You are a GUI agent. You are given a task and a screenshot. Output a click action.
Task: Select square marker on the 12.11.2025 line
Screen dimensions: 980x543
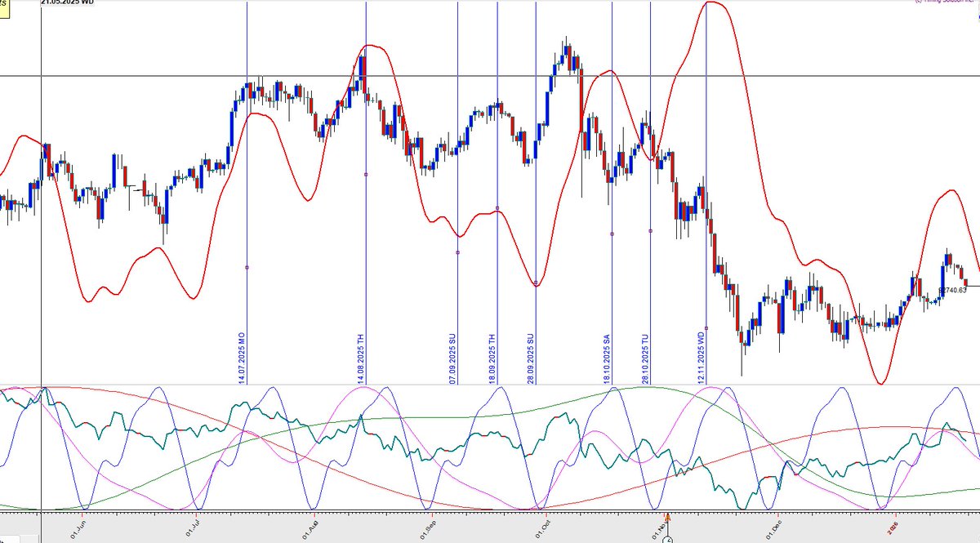pyautogui.click(x=706, y=327)
